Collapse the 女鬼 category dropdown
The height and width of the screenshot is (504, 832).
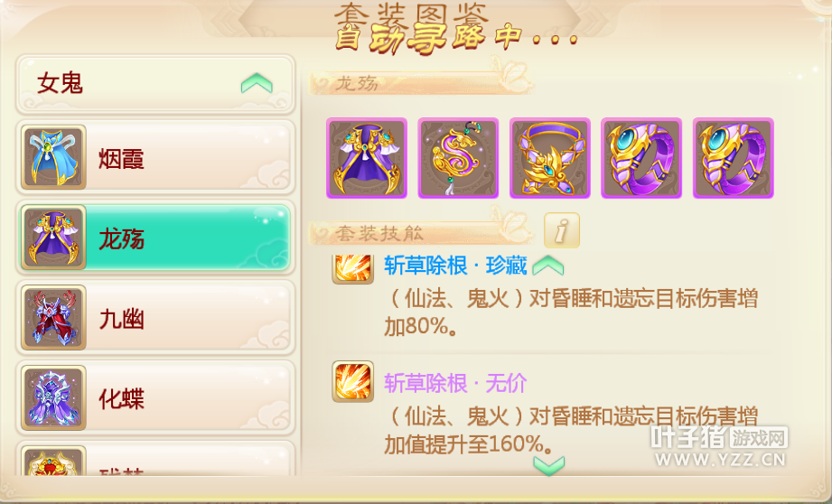[257, 83]
